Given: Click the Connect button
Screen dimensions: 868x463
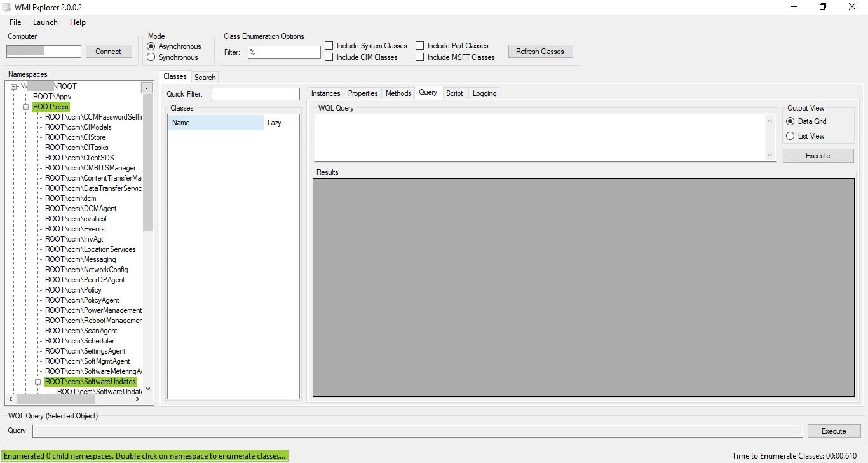Looking at the screenshot, I should (x=109, y=51).
